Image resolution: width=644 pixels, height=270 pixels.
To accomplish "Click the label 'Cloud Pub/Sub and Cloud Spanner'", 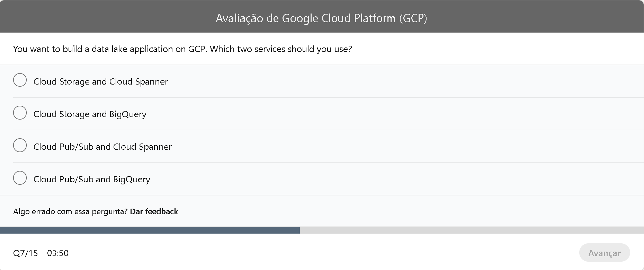I will point(102,147).
